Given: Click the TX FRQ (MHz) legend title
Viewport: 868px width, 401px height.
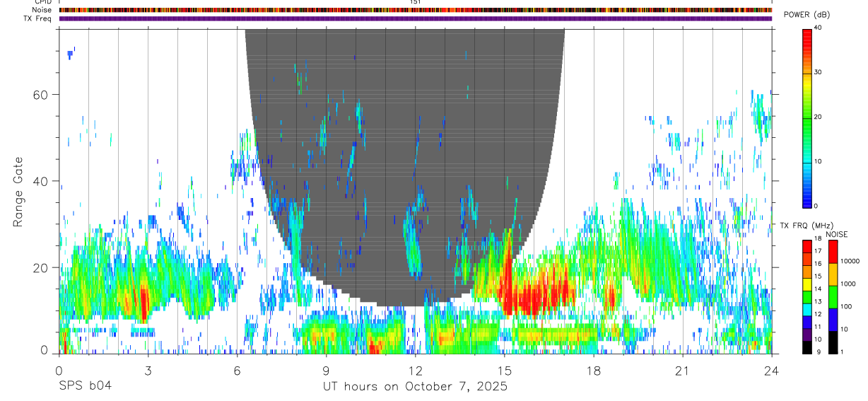Looking at the screenshot, I should [806, 226].
